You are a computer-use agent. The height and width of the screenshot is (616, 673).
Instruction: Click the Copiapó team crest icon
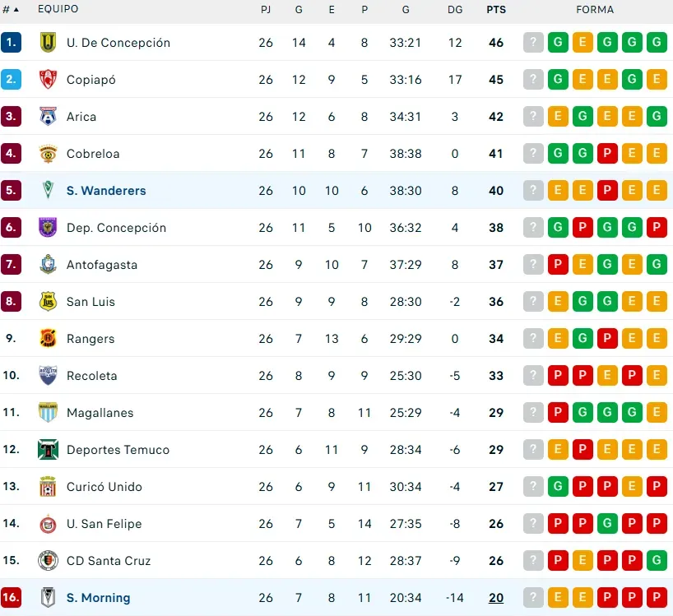[x=48, y=80]
